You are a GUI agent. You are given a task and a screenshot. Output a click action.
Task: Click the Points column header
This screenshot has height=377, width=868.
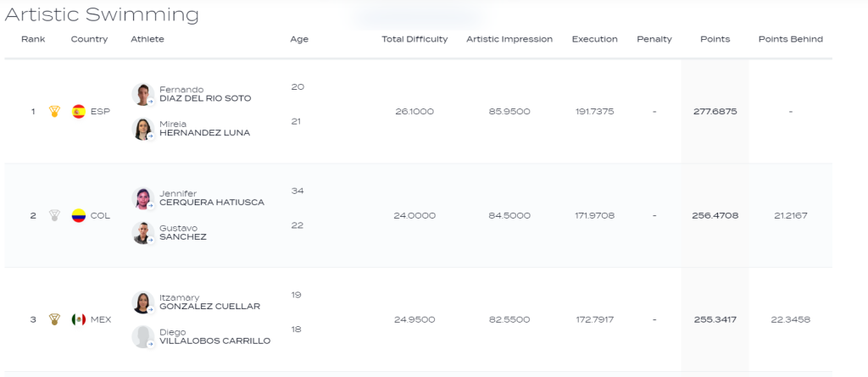pyautogui.click(x=715, y=39)
